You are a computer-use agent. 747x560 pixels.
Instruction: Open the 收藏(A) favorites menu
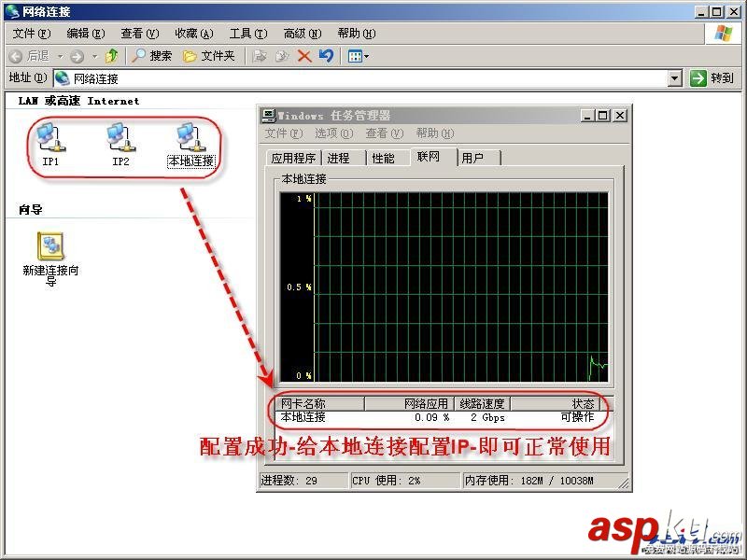[x=194, y=34]
